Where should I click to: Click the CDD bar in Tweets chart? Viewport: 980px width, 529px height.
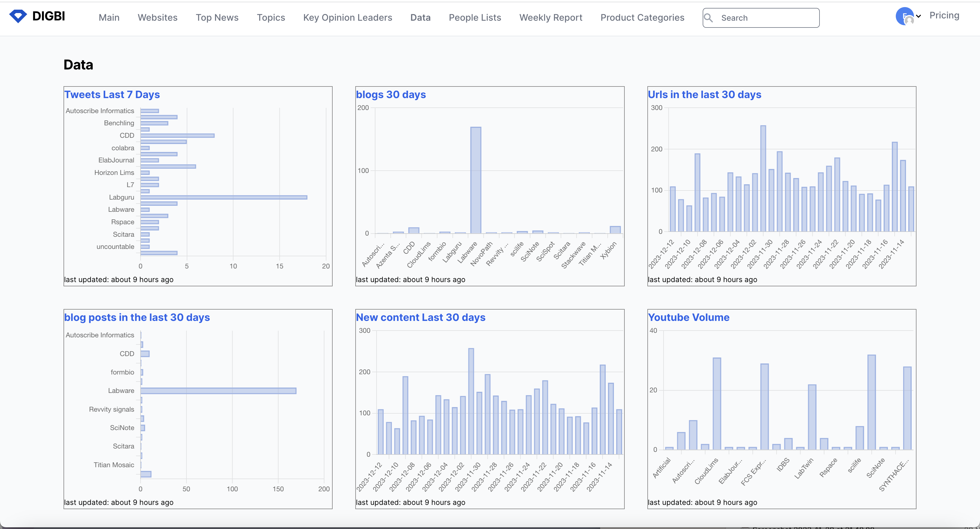[177, 136]
